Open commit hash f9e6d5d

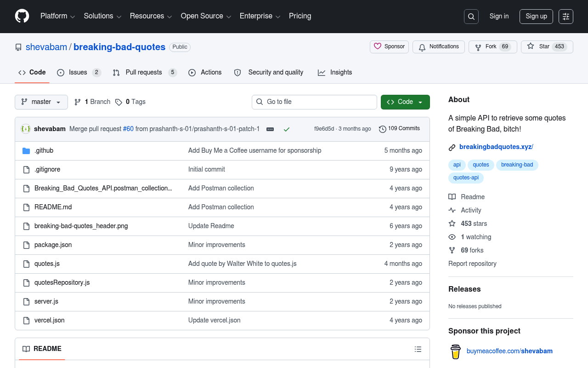324,129
